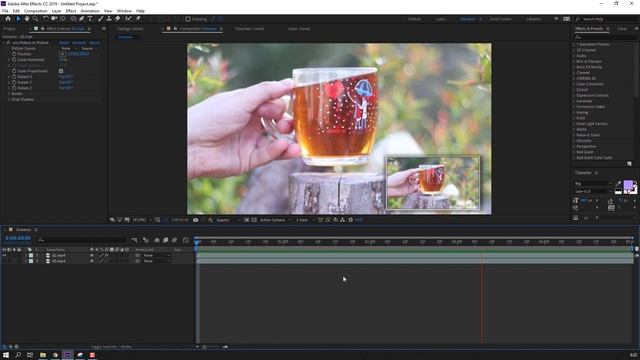640x360 pixels.
Task: Choose the Selection arrow tool
Action: 18,19
